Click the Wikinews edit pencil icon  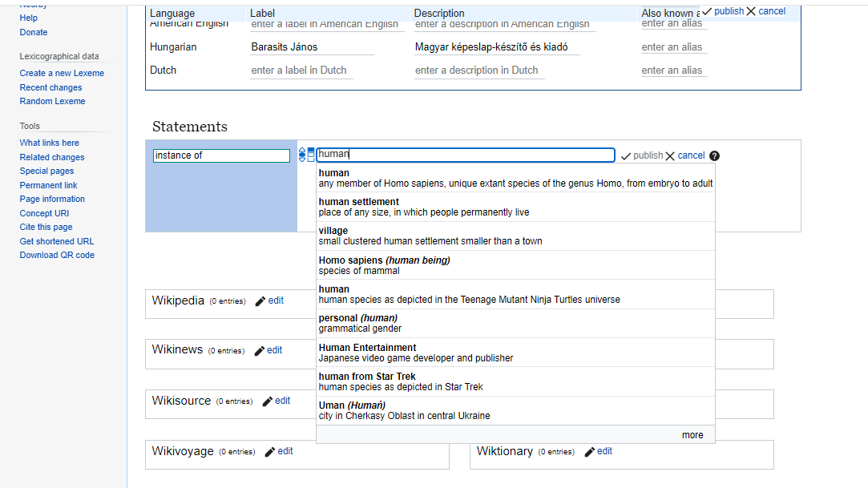[260, 351]
